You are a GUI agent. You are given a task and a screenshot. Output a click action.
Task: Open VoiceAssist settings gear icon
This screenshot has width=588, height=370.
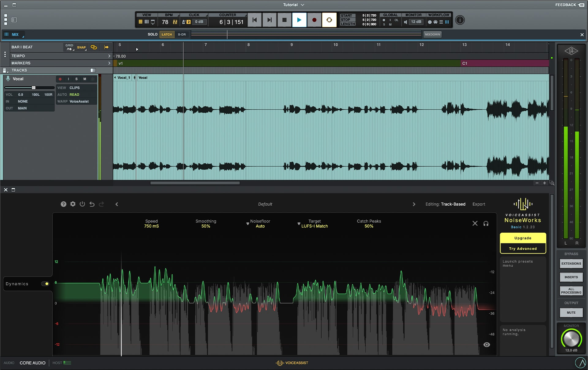click(73, 204)
